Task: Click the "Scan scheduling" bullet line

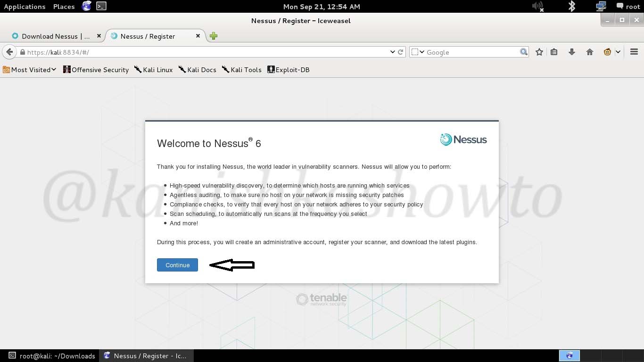Action: click(268, 214)
